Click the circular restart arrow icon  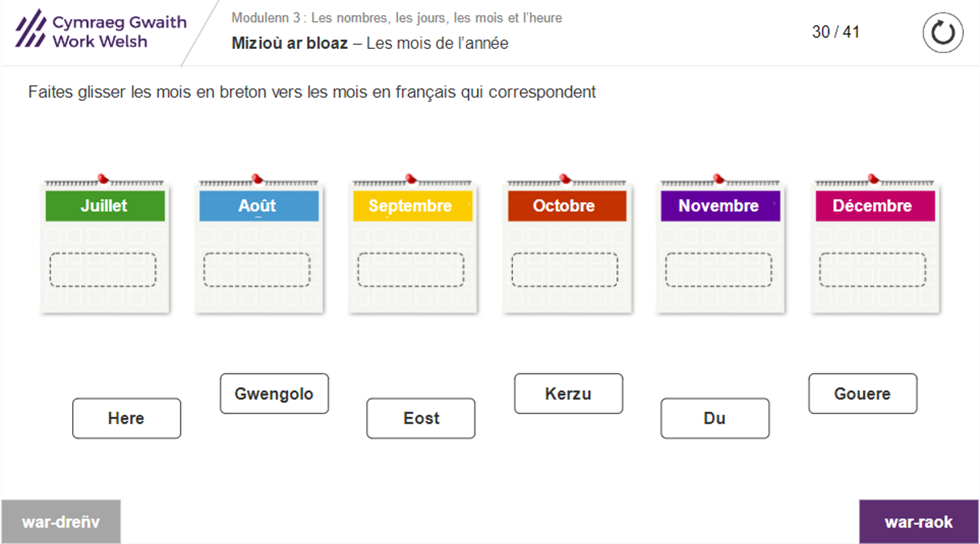pos(943,33)
